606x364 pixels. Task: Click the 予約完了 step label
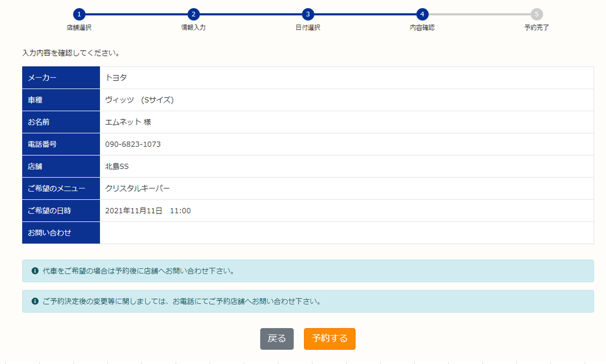coord(536,27)
